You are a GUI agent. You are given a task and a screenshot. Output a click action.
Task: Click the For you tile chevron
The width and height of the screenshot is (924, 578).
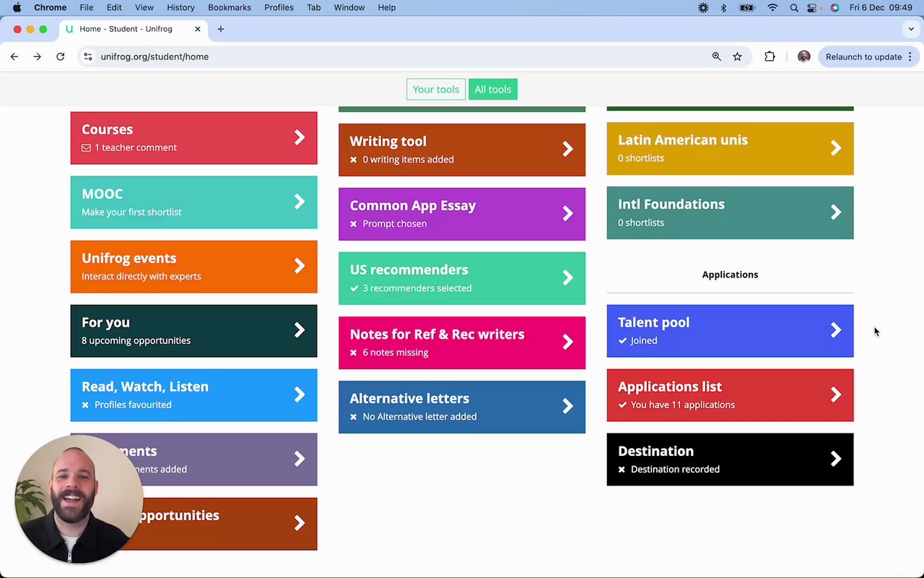(x=300, y=330)
